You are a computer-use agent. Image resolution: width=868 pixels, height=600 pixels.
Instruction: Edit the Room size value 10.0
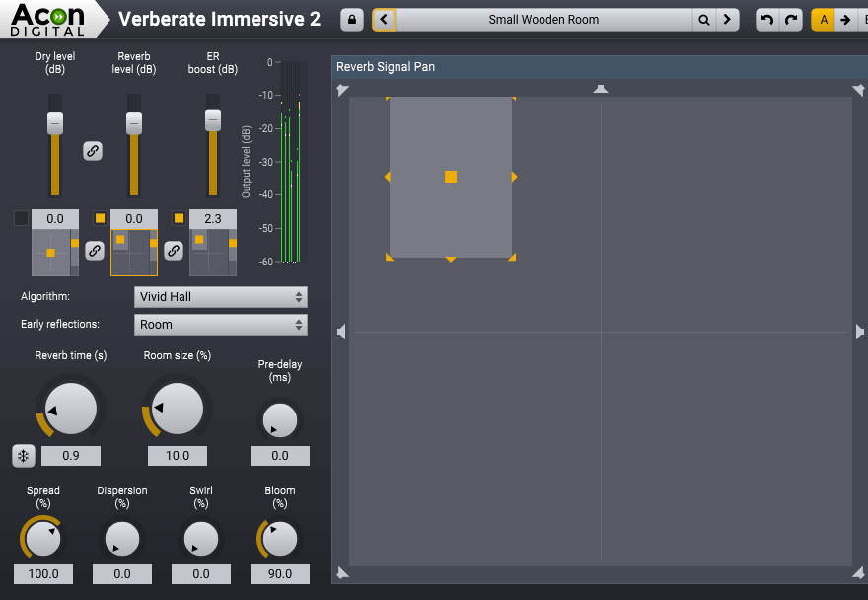178,456
